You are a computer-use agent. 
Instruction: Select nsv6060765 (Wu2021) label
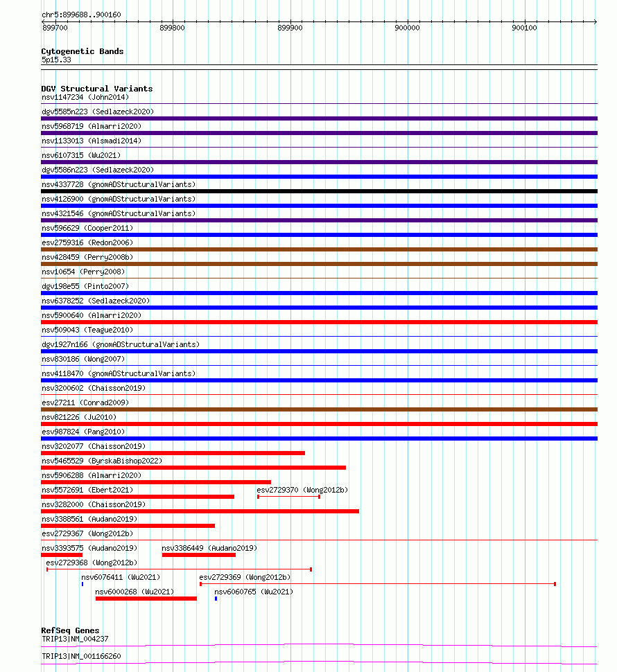coord(254,593)
